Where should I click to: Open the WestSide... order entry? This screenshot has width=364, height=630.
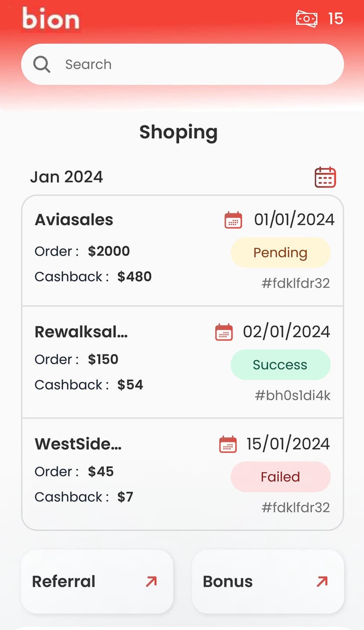pos(78,444)
